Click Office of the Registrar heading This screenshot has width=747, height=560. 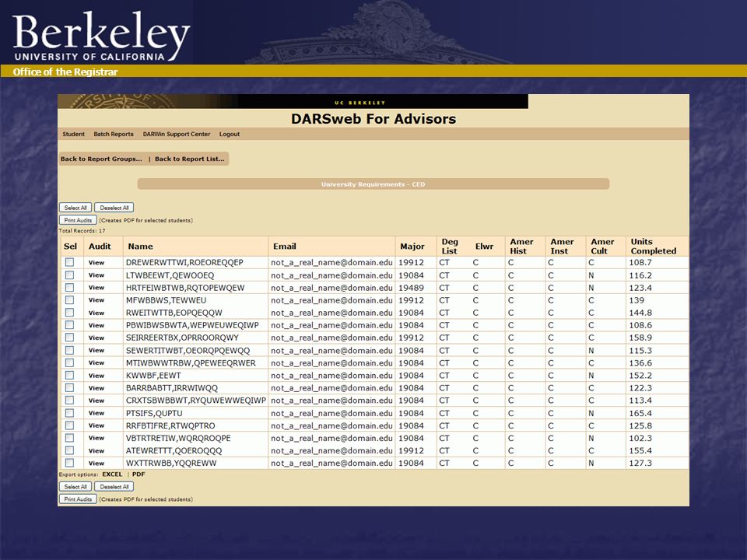pyautogui.click(x=65, y=72)
